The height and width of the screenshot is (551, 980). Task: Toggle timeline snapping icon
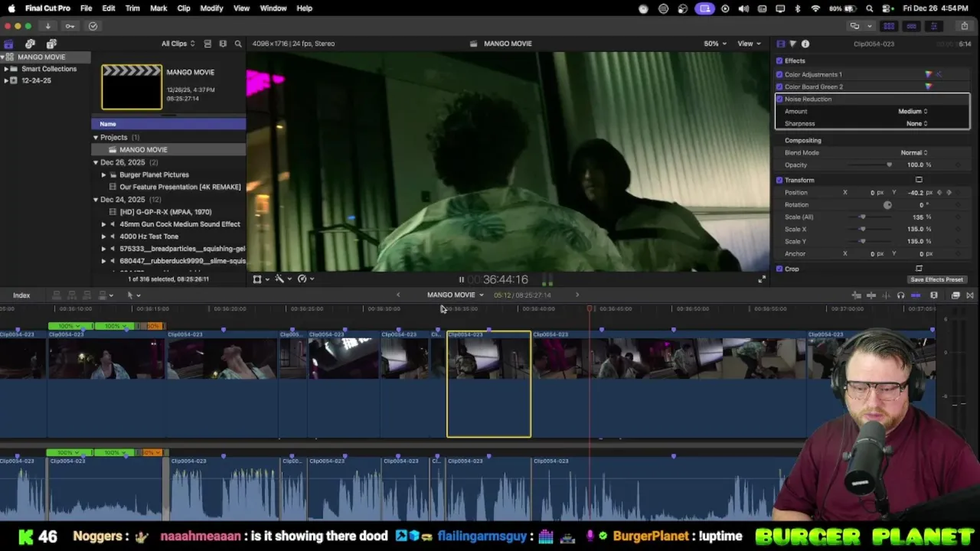(x=915, y=295)
